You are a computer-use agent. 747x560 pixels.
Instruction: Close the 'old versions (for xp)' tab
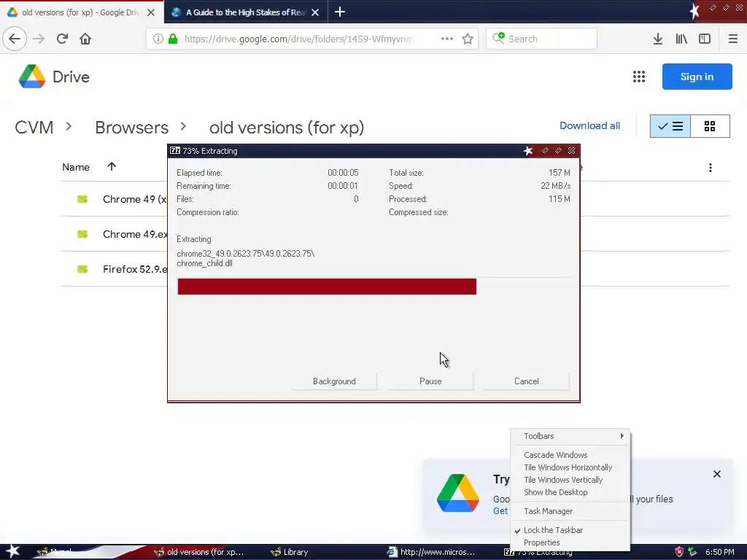click(x=151, y=12)
